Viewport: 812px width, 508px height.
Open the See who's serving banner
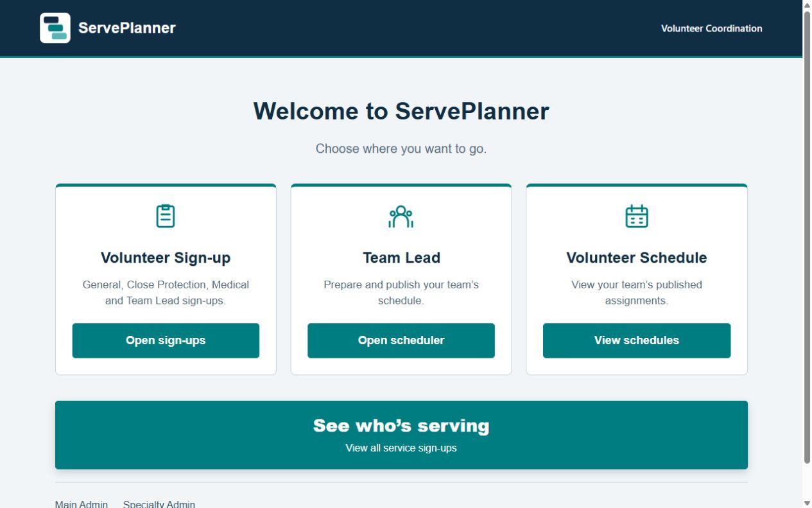click(x=401, y=435)
